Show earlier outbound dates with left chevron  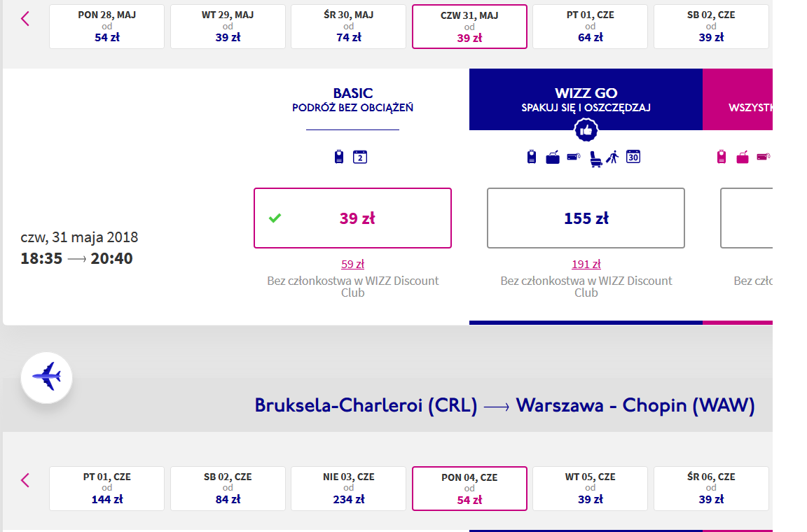pos(25,19)
